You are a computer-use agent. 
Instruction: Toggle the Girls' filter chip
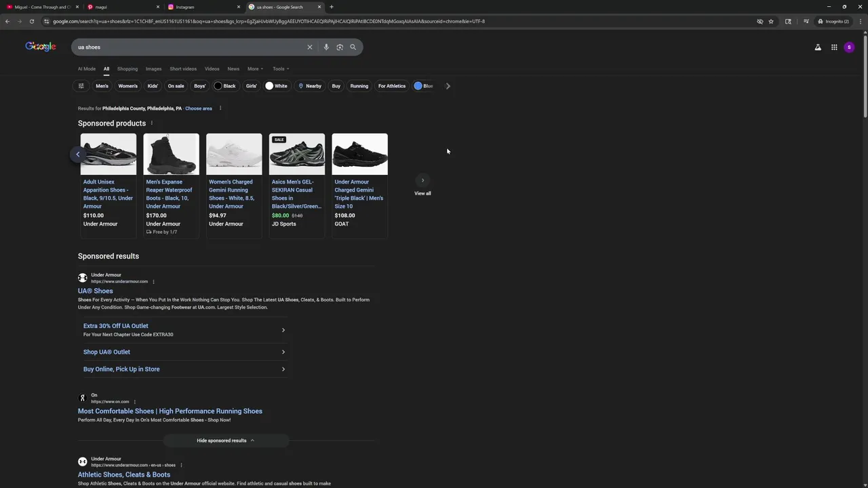pos(252,86)
